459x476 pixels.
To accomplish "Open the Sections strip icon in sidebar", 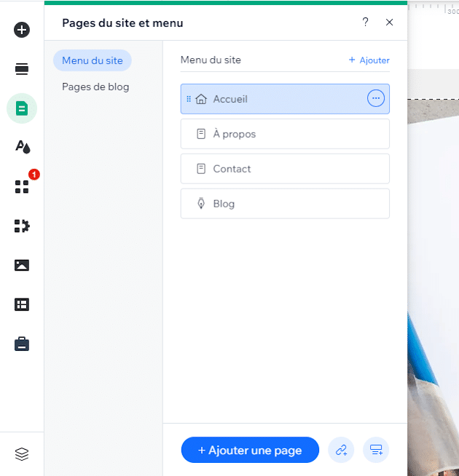I will click(x=22, y=69).
